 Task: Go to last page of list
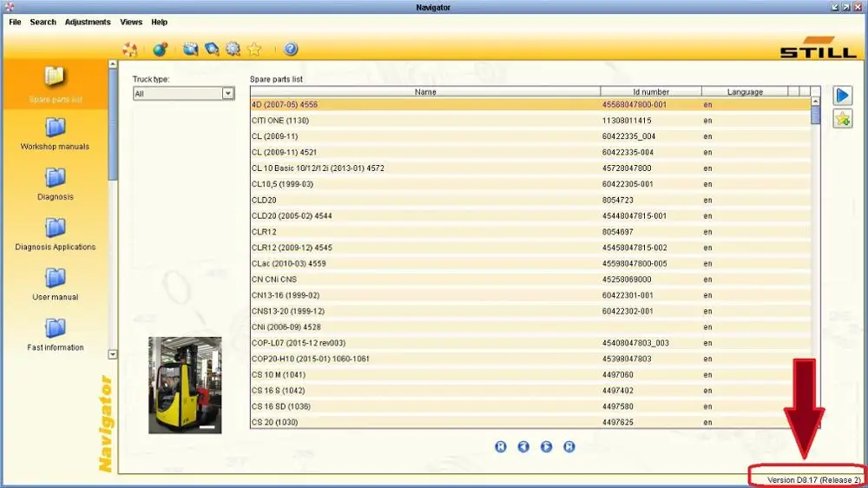[x=569, y=446]
